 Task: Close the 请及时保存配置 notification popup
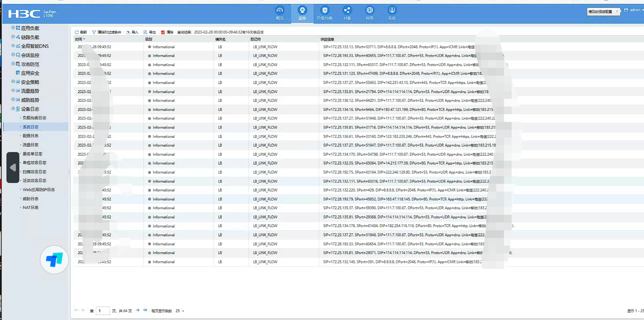(617, 12)
